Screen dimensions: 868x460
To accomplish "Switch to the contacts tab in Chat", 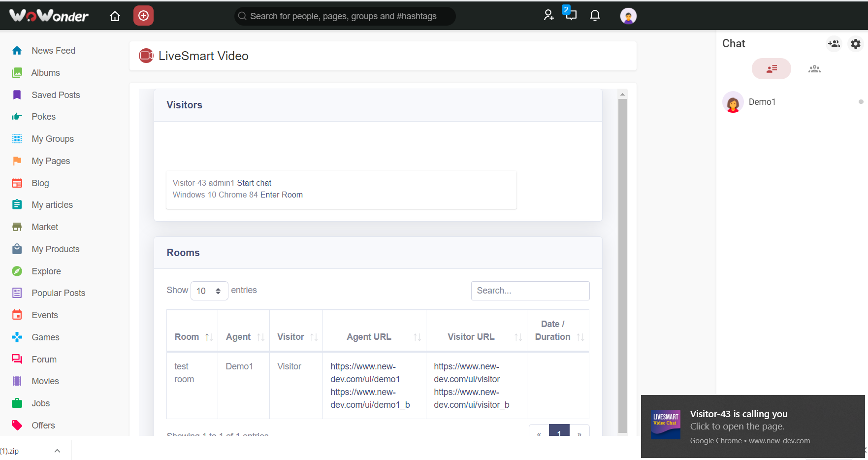I will pyautogui.click(x=771, y=68).
